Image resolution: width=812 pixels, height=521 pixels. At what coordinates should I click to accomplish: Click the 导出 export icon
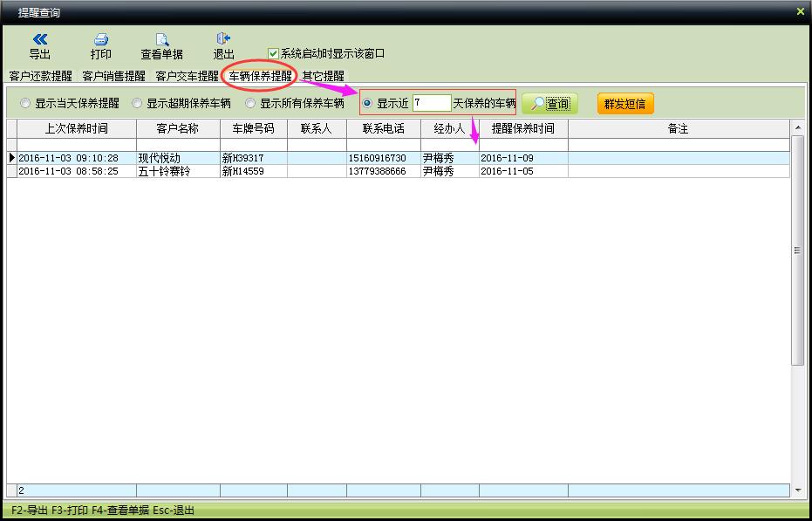pyautogui.click(x=40, y=39)
